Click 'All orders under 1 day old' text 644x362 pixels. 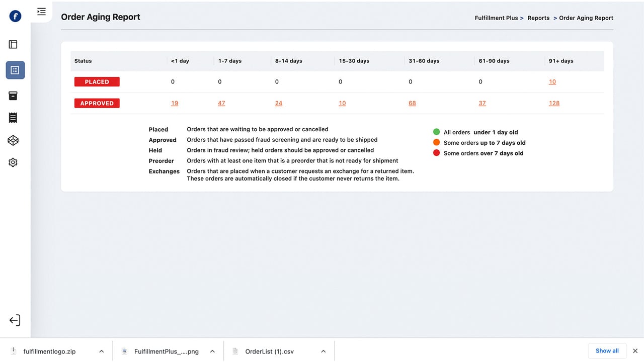[480, 132]
